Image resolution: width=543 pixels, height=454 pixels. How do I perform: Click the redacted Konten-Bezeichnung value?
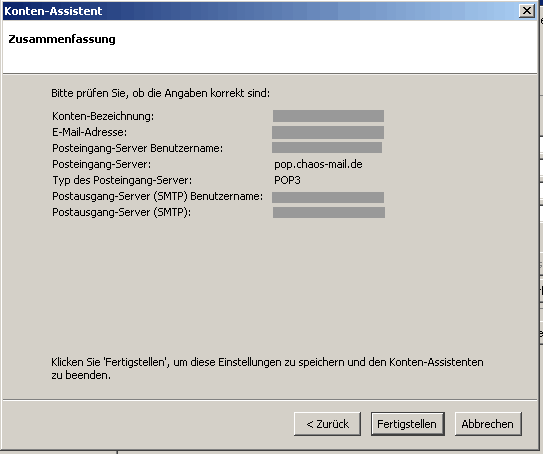[x=328, y=116]
